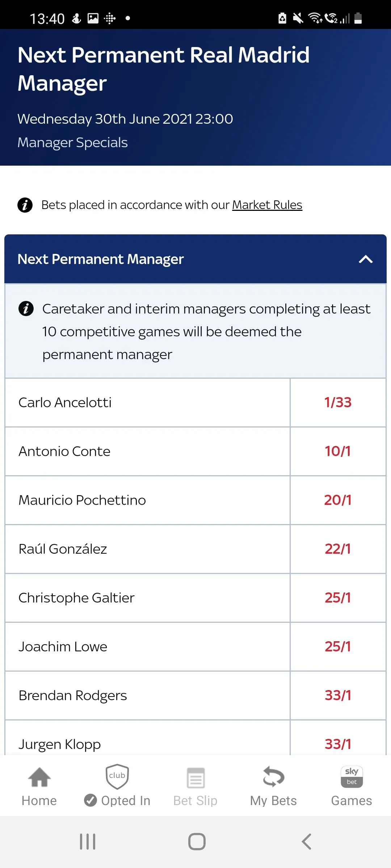Pick Mauricio Pochettino at 20/1

(x=338, y=500)
